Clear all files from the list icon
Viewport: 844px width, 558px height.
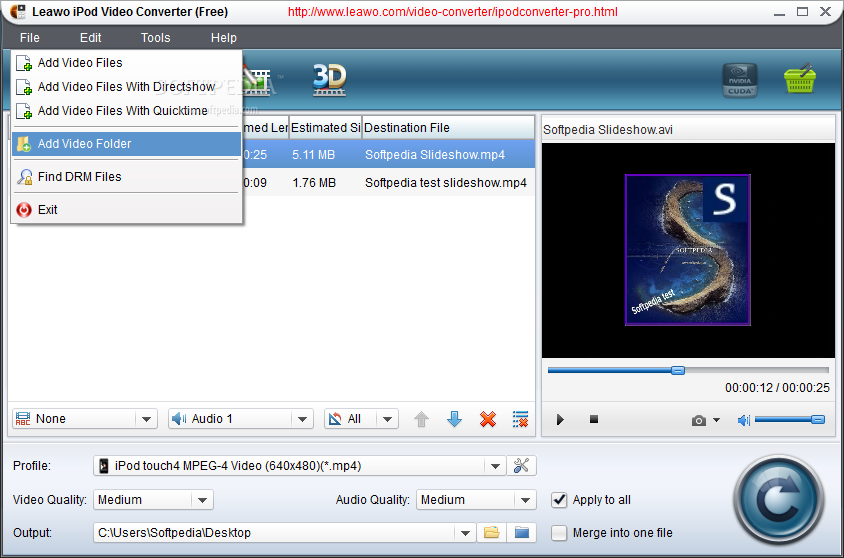[521, 419]
